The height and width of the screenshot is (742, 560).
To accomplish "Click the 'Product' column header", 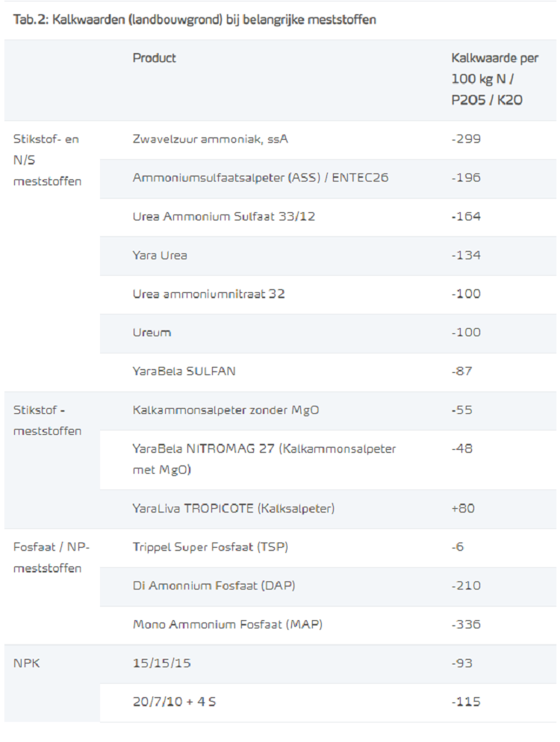I will (x=155, y=58).
